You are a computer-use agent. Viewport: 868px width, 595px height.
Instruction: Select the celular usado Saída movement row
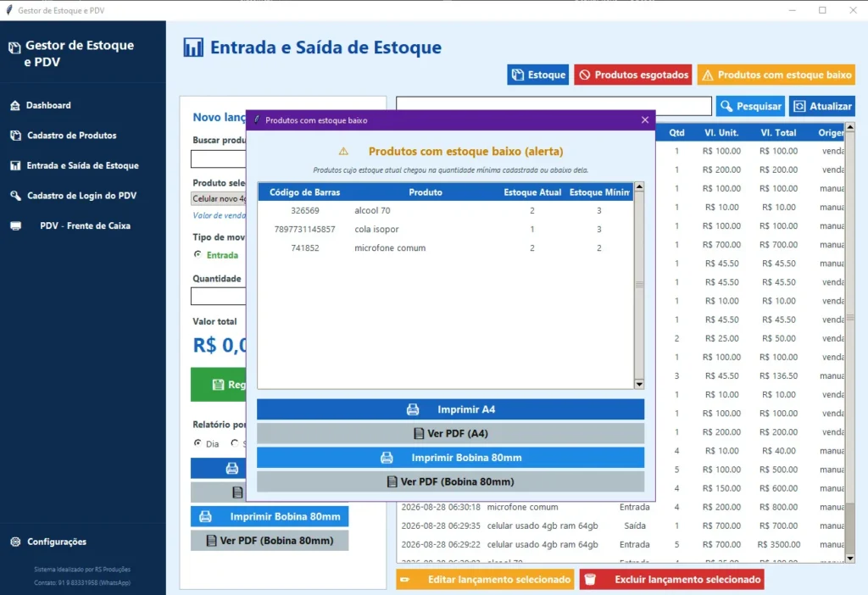[x=620, y=525]
